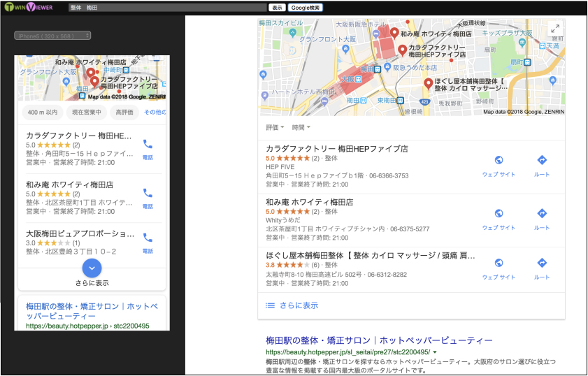
Task: Open カラダファクトリー 梅田HEPファイブ店 desktop listing
Action: click(337, 148)
